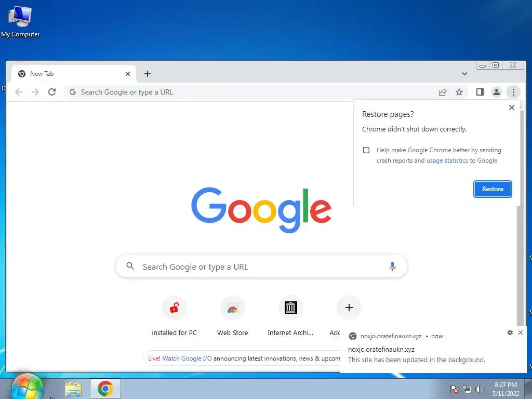This screenshot has width=532, height=399.
Task: Open notification settings gear icon
Action: point(510,332)
